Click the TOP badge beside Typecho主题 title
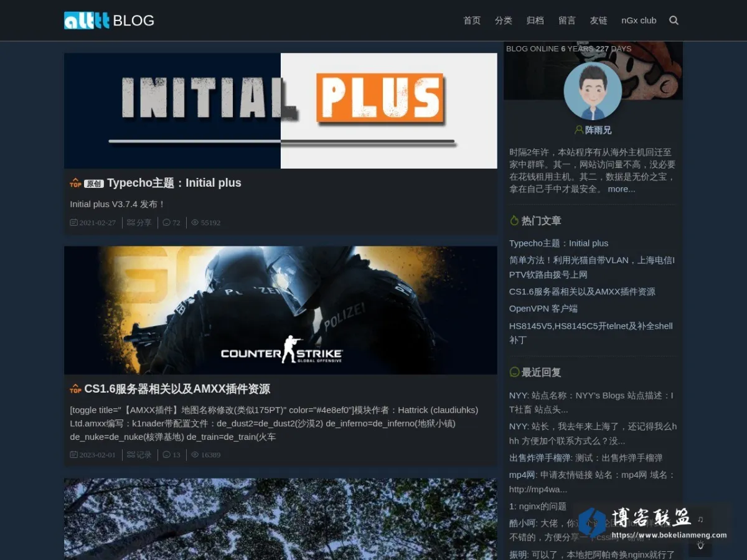This screenshot has width=747, height=560. [75, 183]
